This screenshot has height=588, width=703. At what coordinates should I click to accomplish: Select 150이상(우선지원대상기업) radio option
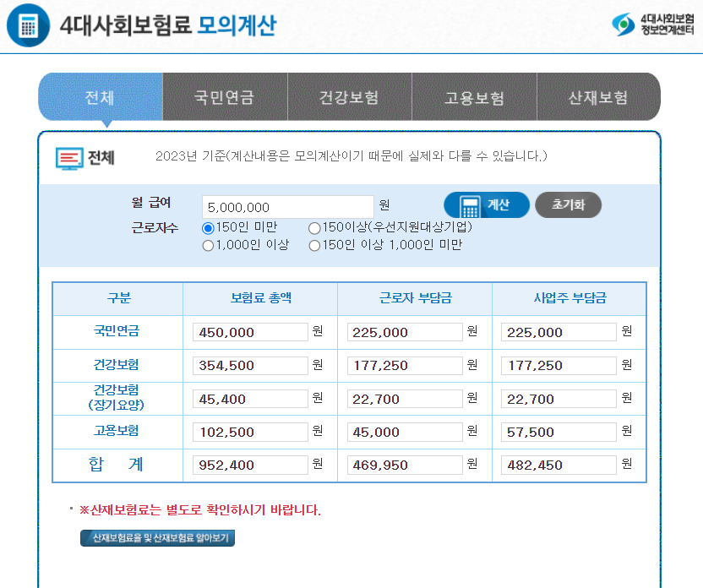tap(314, 228)
